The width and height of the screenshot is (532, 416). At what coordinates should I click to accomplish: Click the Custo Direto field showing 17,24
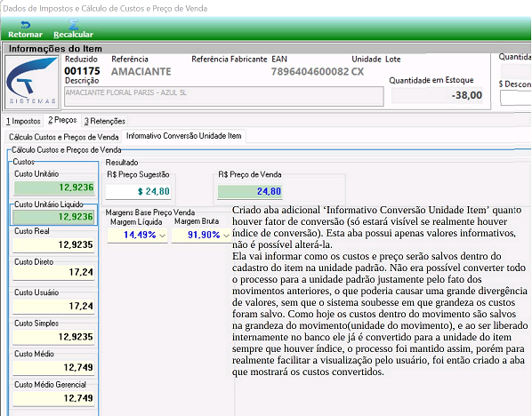(53, 272)
